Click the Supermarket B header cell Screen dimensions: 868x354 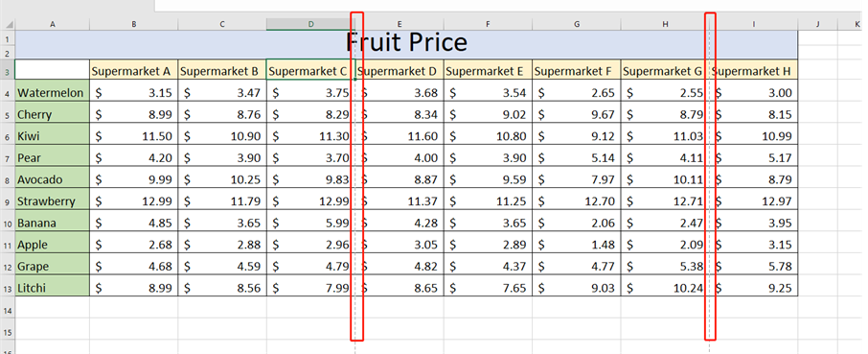click(222, 71)
